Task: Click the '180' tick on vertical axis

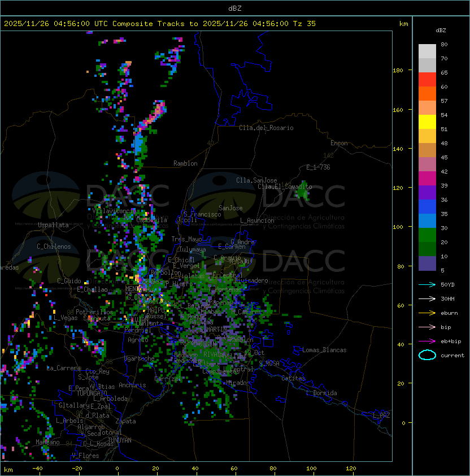Action: pyautogui.click(x=398, y=70)
